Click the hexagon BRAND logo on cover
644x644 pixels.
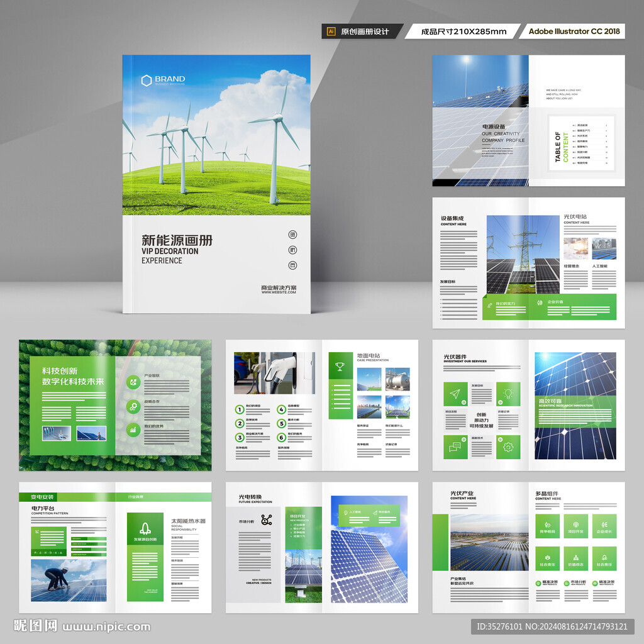147,80
